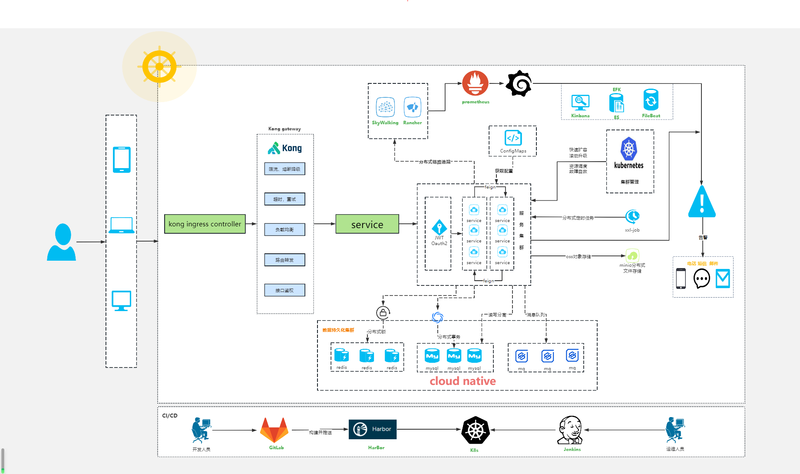
Task: Click the "JWT Oauth2" label
Action: [439, 240]
